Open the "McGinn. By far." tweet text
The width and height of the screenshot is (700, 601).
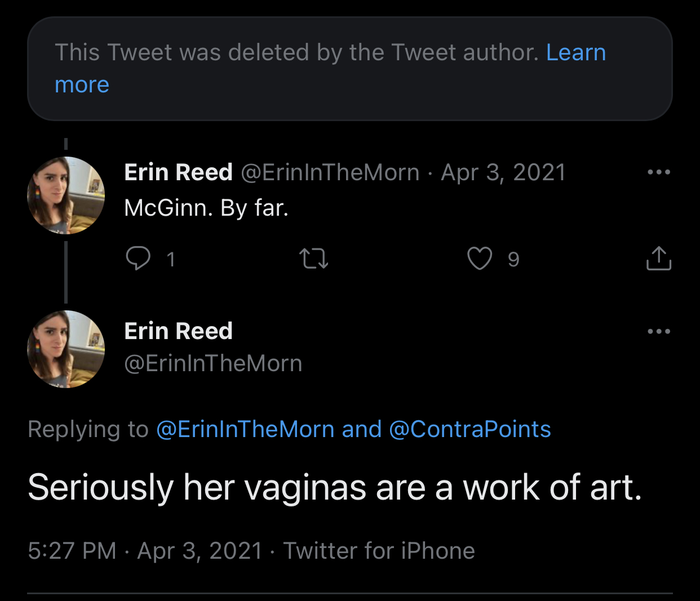(x=206, y=208)
